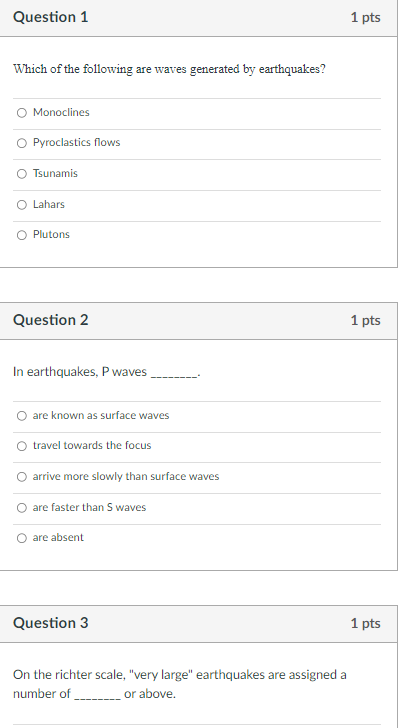This screenshot has height=728, width=400.
Task: Click the Question 3 header
Action: click(x=51, y=623)
